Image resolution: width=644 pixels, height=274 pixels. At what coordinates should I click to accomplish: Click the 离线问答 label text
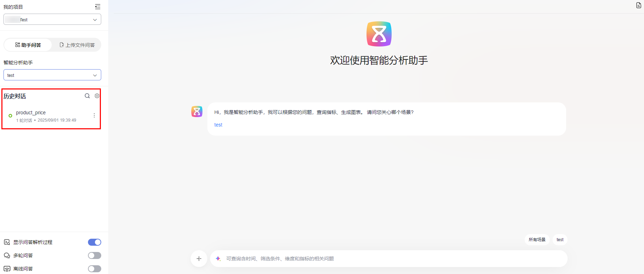pos(23,269)
